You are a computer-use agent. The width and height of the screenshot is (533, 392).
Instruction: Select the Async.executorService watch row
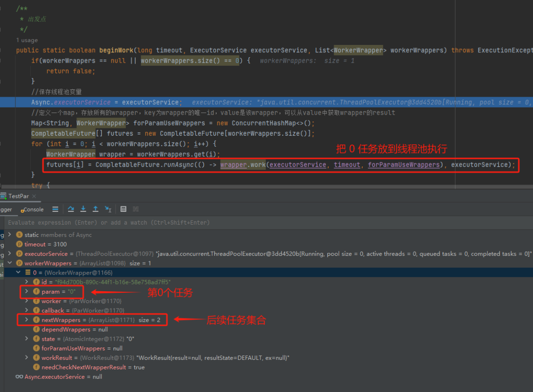pyautogui.click(x=268, y=377)
